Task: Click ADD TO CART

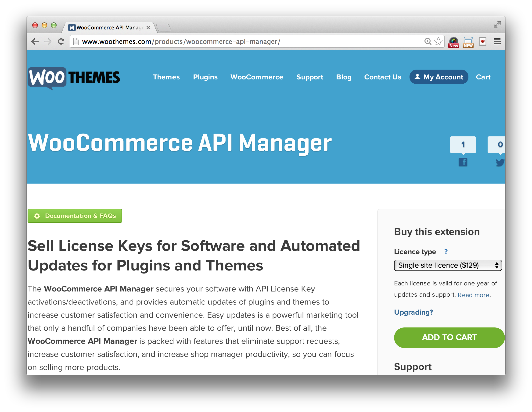Action: [449, 337]
